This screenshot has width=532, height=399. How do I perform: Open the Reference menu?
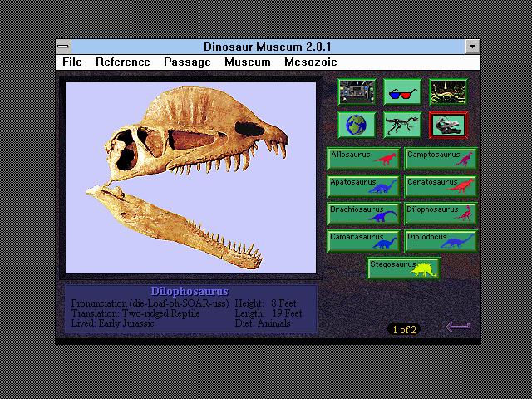(x=123, y=62)
